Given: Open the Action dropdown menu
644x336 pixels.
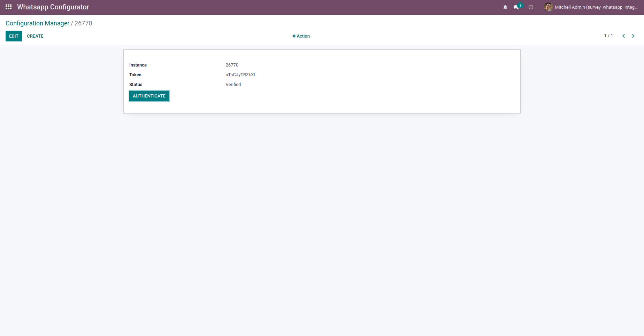Looking at the screenshot, I should pyautogui.click(x=301, y=36).
